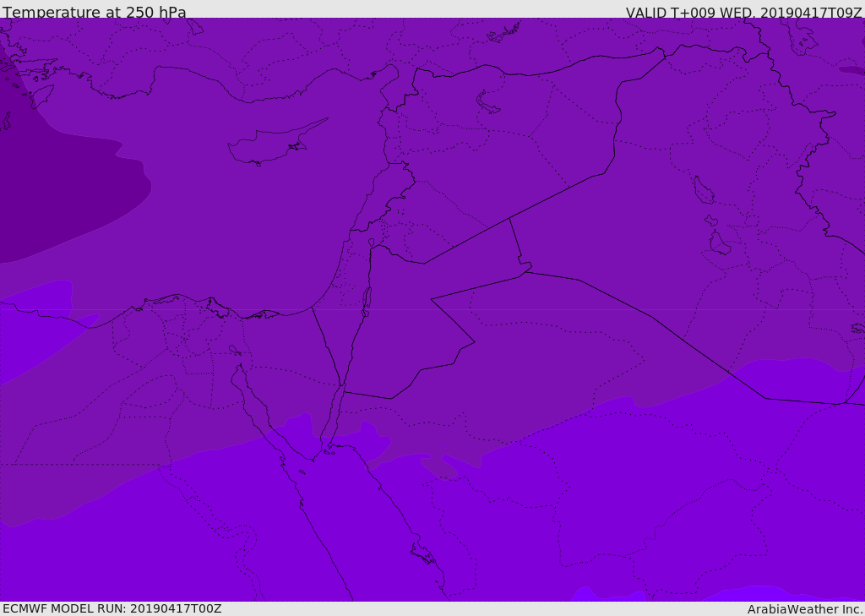Click the 'VALID T+009 WED. 20190417T09Z' label

(743, 12)
